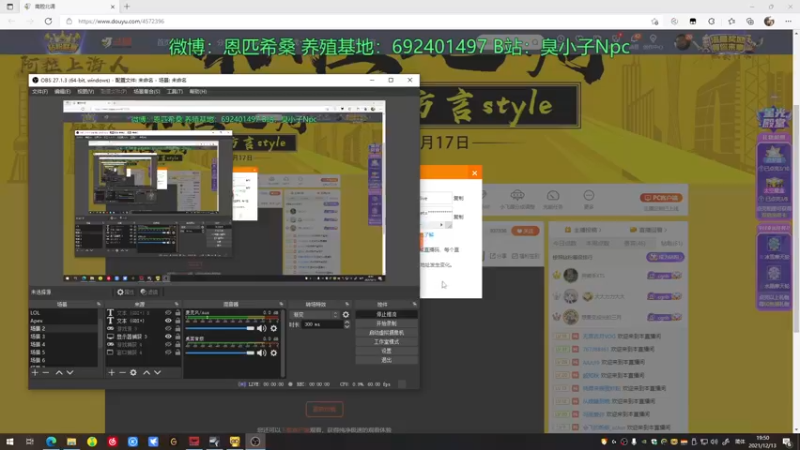Remove the selected source with minus icon

[x=122, y=372]
